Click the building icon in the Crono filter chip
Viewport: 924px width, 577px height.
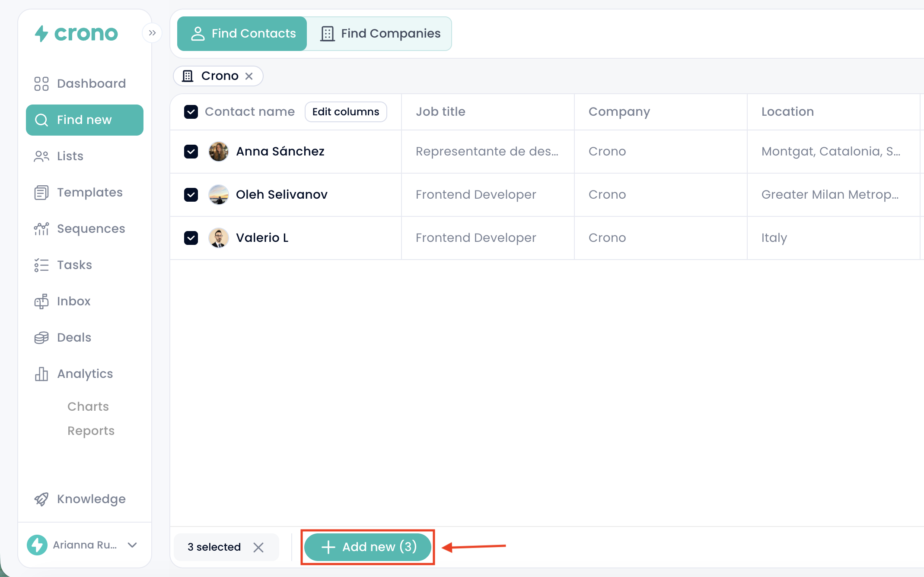point(188,76)
